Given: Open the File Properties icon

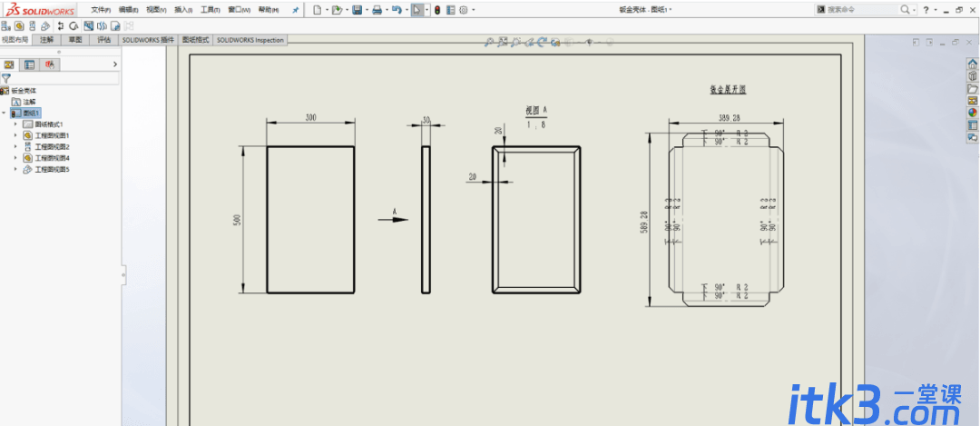Looking at the screenshot, I should coord(451,10).
